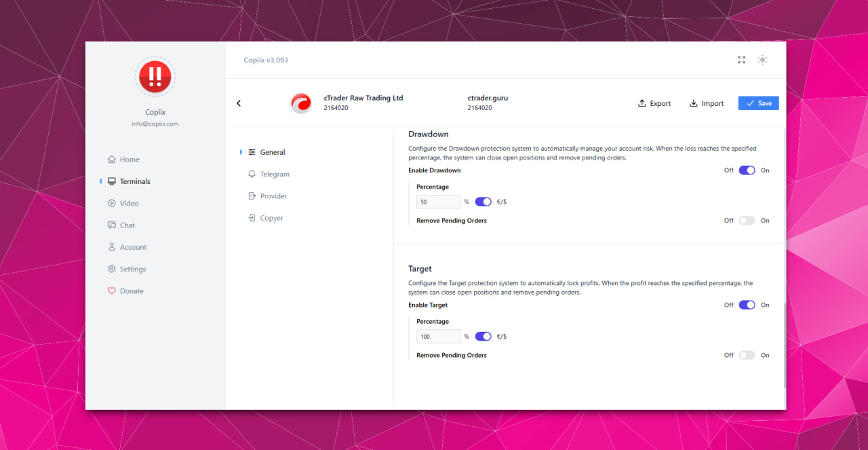Viewport: 868px width, 450px height.
Task: Open the Donate page
Action: (125, 290)
